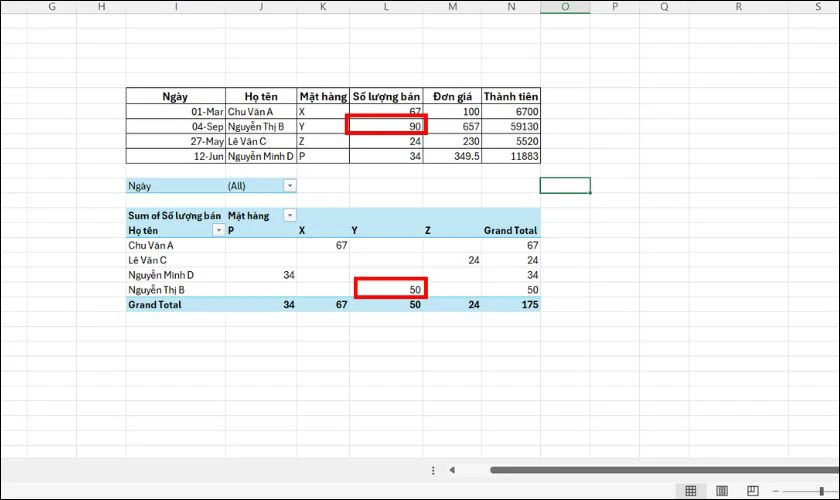The image size is (840, 500).
Task: Select 'Chu Văn A' row in the pivot table
Action: coord(176,245)
